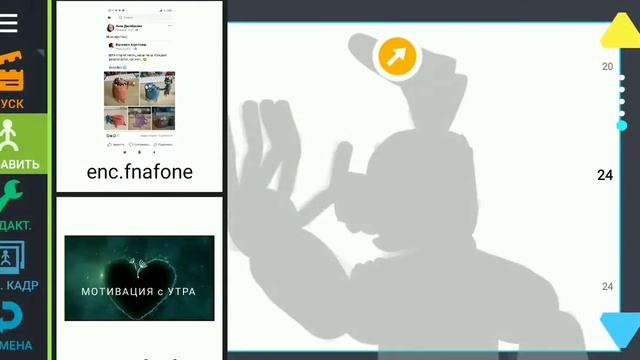Select the МОТИВАЦИЯ с УТРА image thumbnail
640x360 pixels.
point(139,278)
